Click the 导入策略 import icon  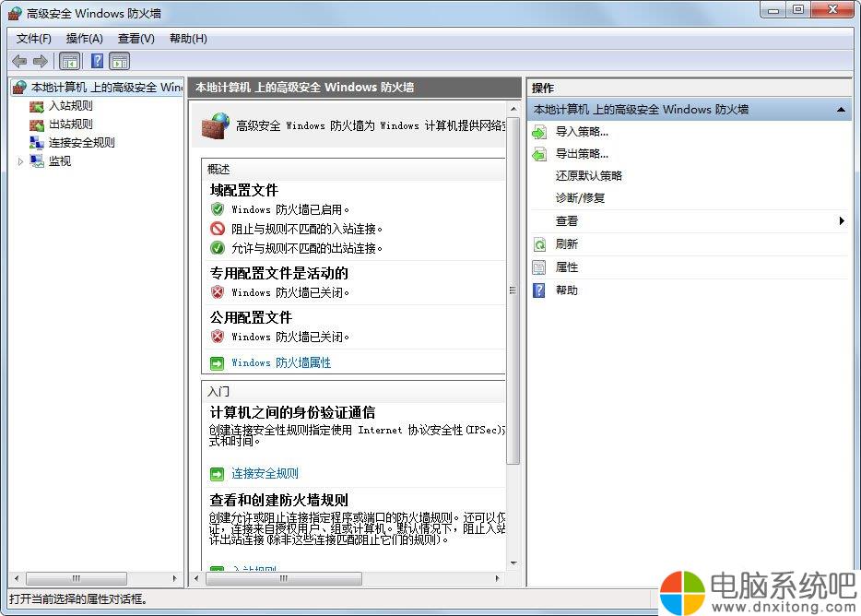pyautogui.click(x=539, y=132)
